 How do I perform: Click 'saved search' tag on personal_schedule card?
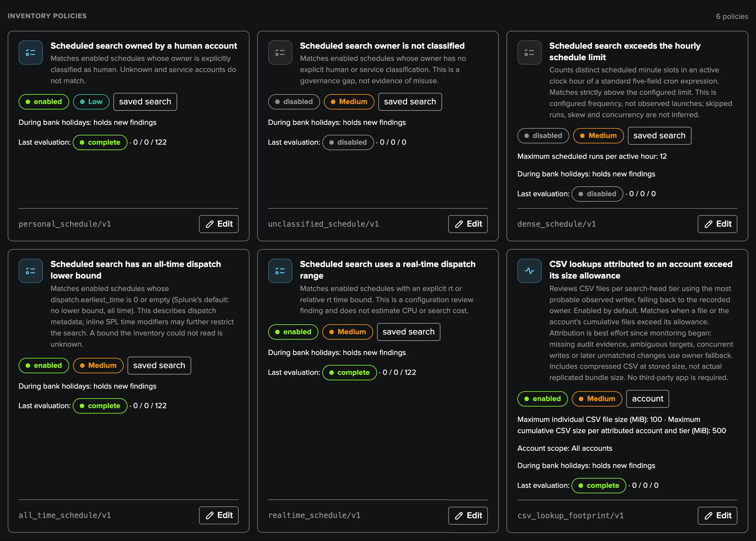(x=145, y=101)
